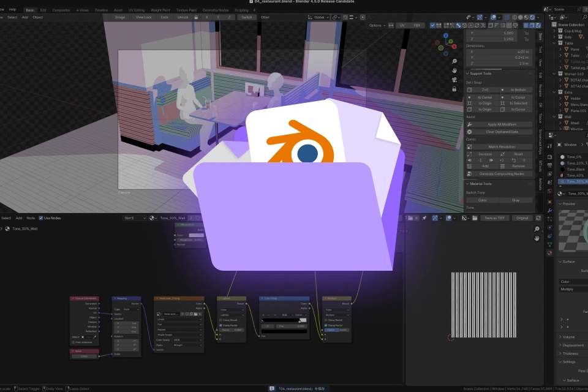Toggle proportional editing button in header
Viewport: 588px width, 392px height.
click(x=362, y=17)
